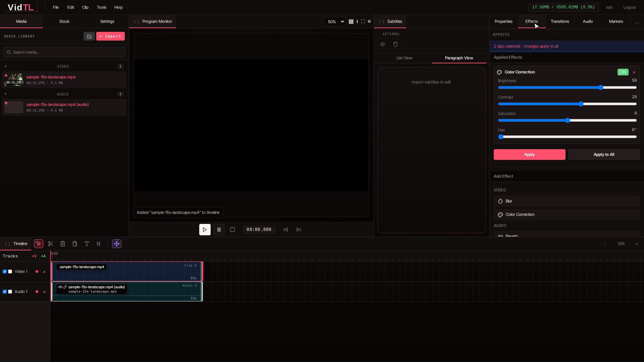Screen dimensions: 644x362
Task: Click the Import button
Action: [x=110, y=36]
